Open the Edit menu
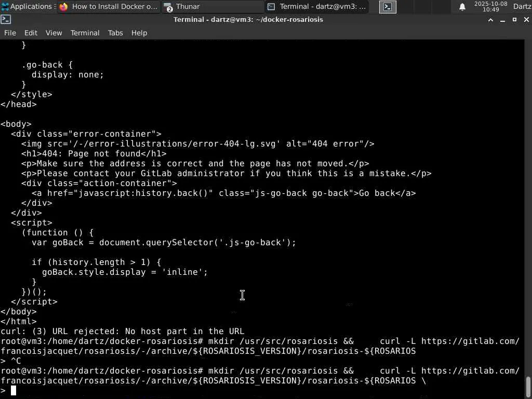 pyautogui.click(x=31, y=33)
